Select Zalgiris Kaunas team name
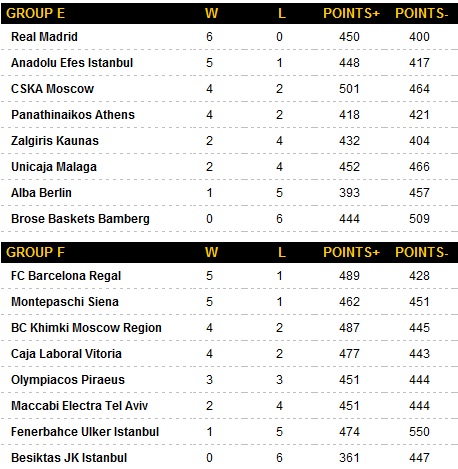The width and height of the screenshot is (458, 469). click(x=55, y=141)
